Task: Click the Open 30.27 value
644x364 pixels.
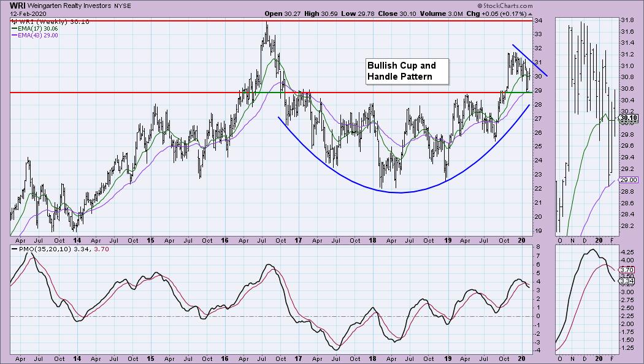Action: pyautogui.click(x=283, y=13)
